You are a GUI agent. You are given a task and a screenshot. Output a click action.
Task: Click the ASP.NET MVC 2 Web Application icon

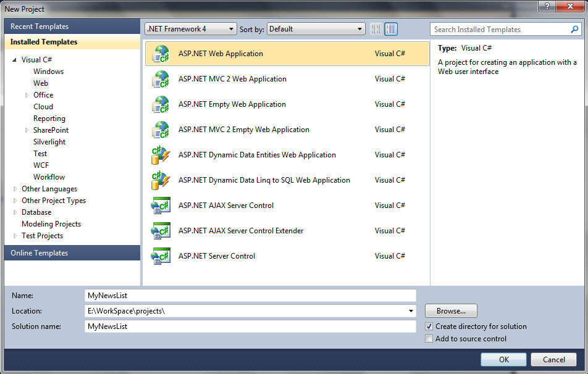[x=161, y=79]
